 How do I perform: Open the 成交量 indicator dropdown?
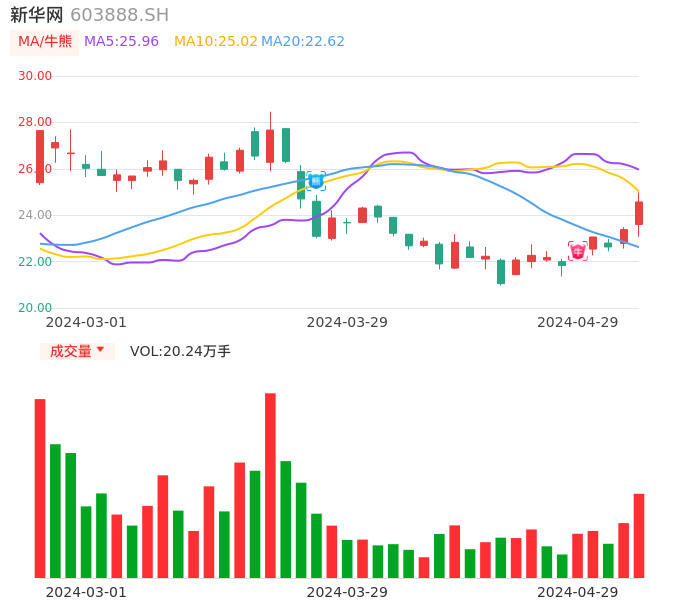(77, 351)
